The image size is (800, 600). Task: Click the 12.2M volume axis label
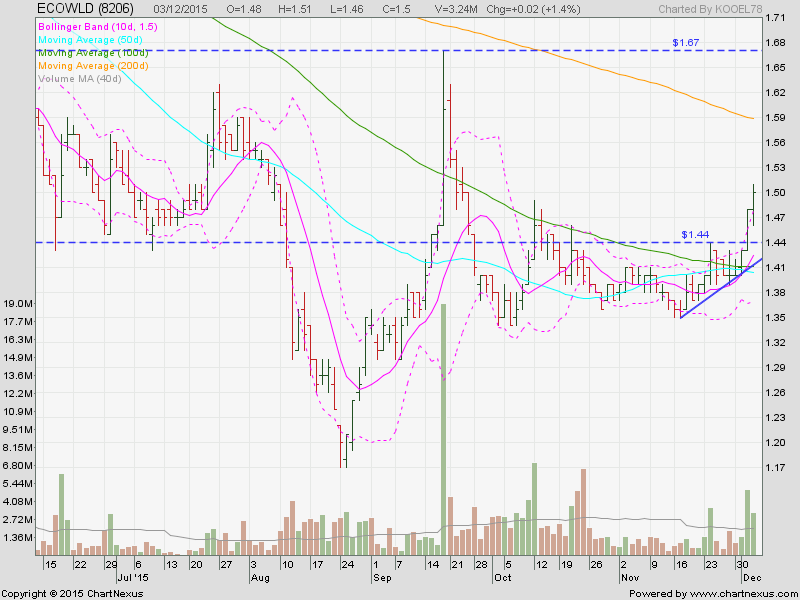coord(17,393)
